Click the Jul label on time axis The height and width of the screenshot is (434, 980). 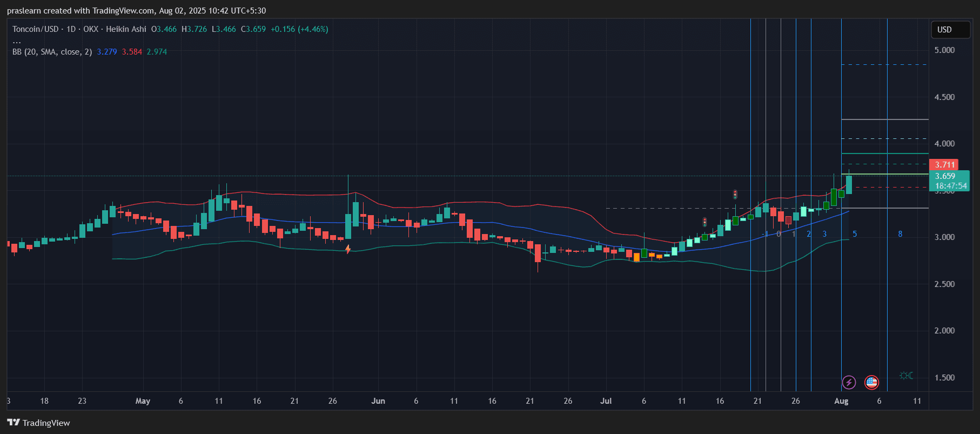[x=606, y=401]
